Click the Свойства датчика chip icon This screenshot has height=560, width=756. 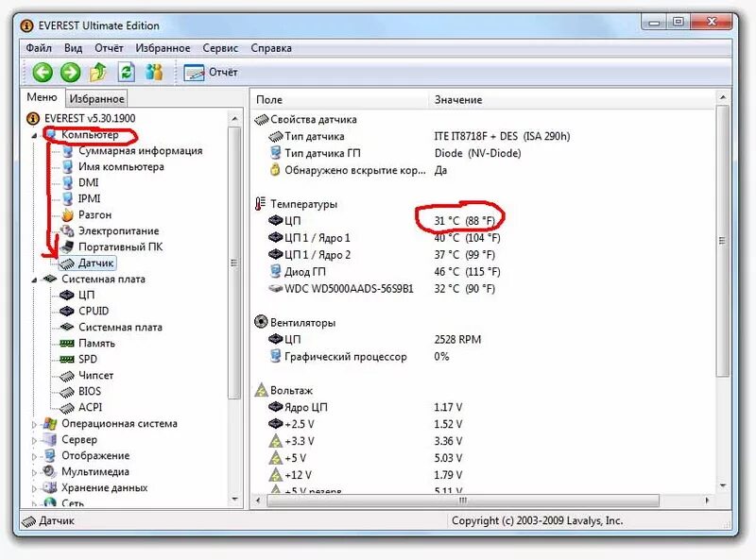click(261, 119)
